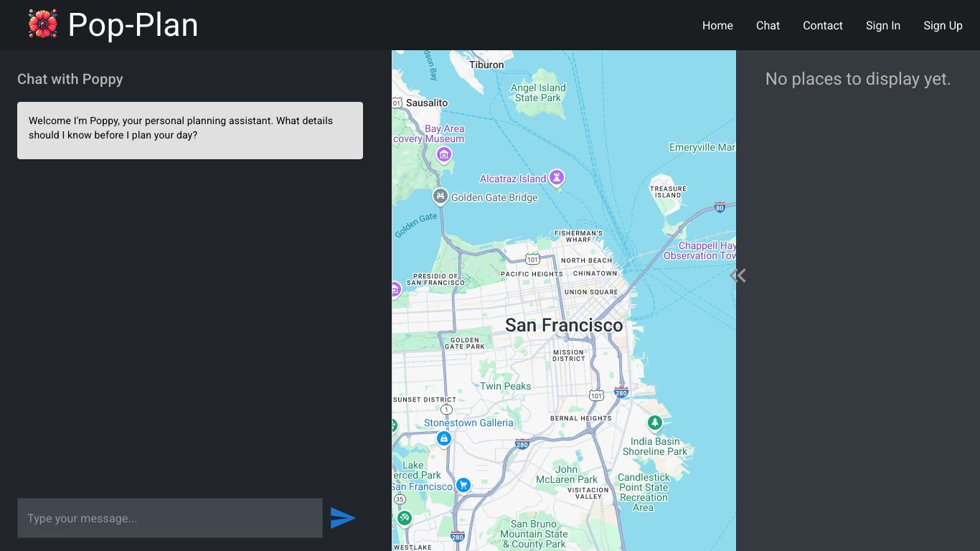This screenshot has height=551, width=980.
Task: Open the Home page
Action: pyautogui.click(x=717, y=25)
